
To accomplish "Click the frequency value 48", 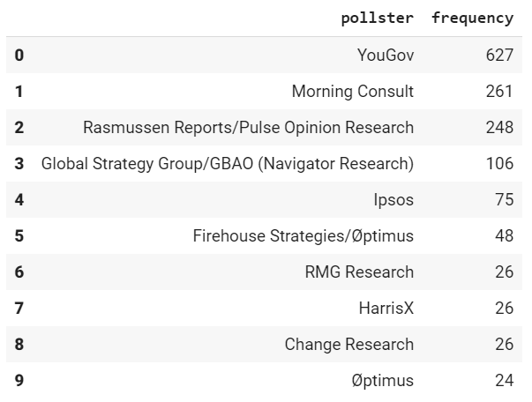I will [x=504, y=236].
